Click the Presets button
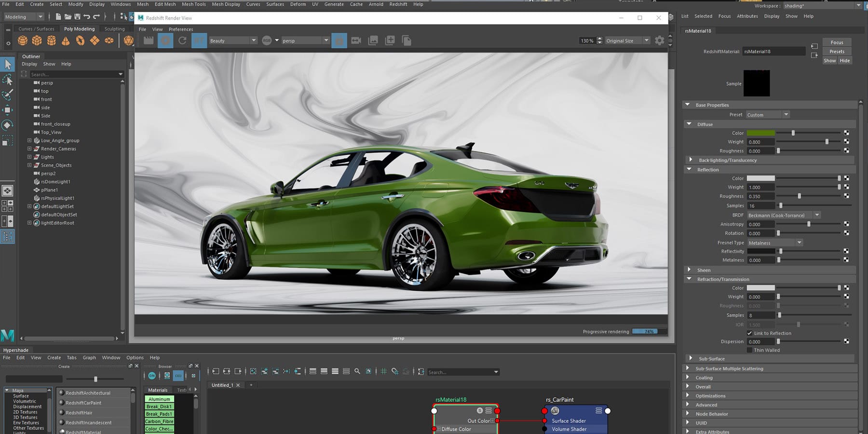Image resolution: width=868 pixels, height=434 pixels. (837, 52)
